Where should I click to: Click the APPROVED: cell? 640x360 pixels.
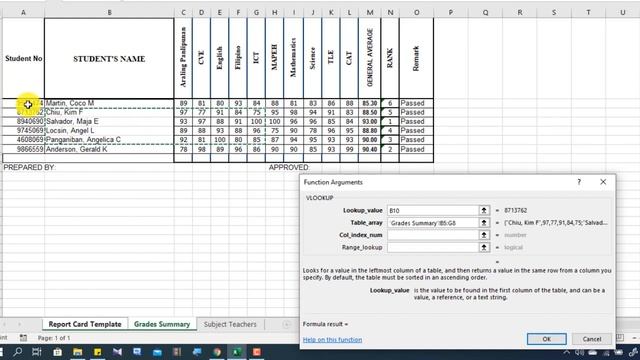289,167
